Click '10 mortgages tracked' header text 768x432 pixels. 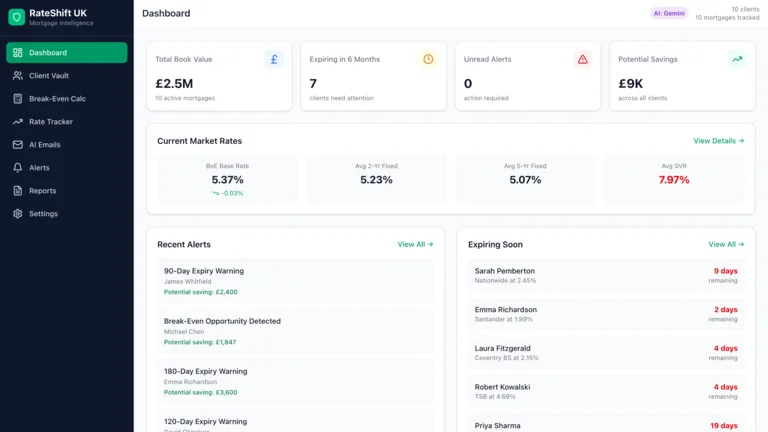click(727, 18)
